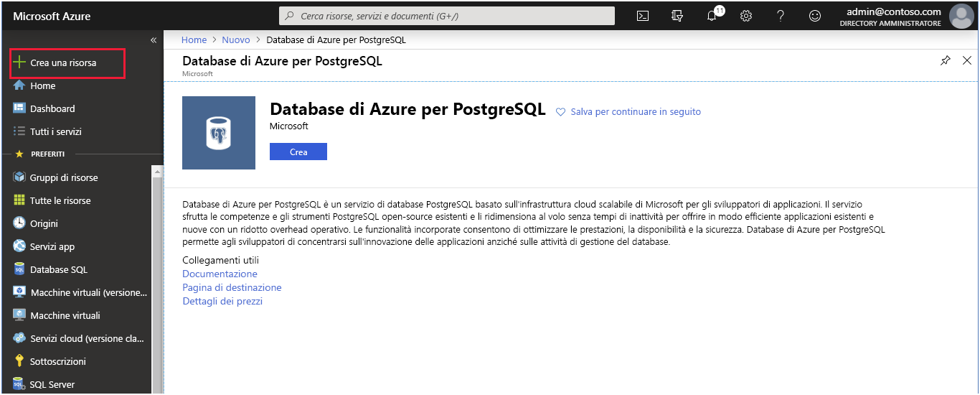This screenshot has width=980, height=395.
Task: Click the PostgreSQL elephant logo tile
Action: click(219, 133)
